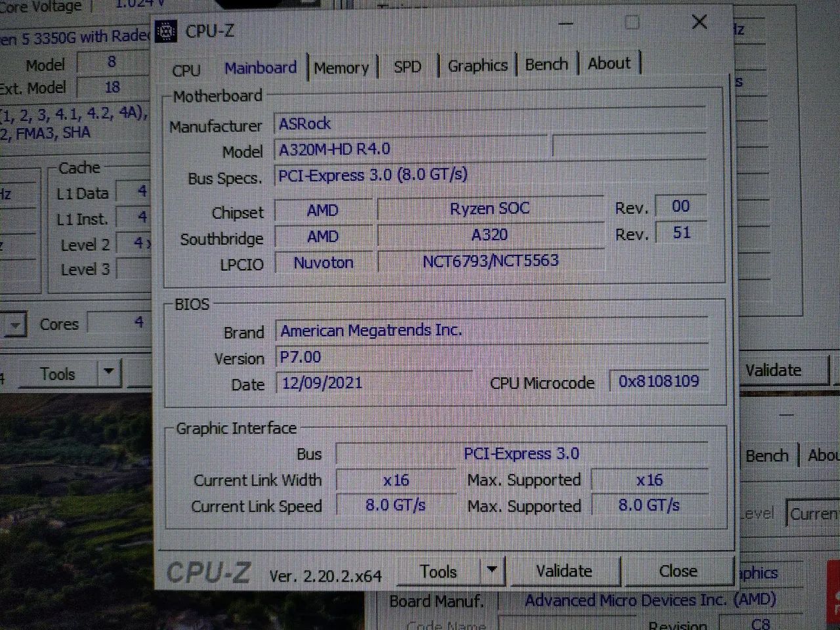Click the chipset revision value 00
This screenshot has height=630, width=840.
pos(681,207)
